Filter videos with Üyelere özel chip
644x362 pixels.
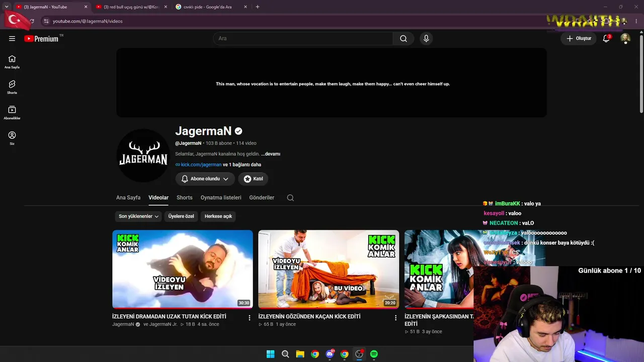pyautogui.click(x=181, y=216)
